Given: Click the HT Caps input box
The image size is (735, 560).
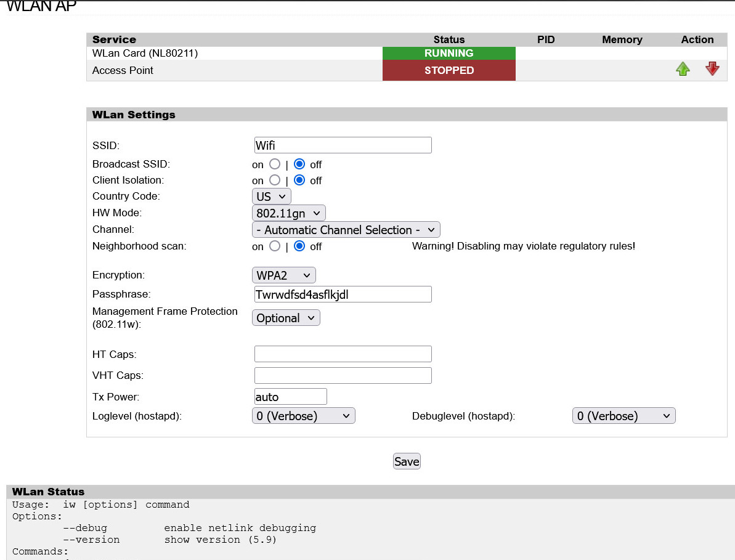Looking at the screenshot, I should [343, 354].
